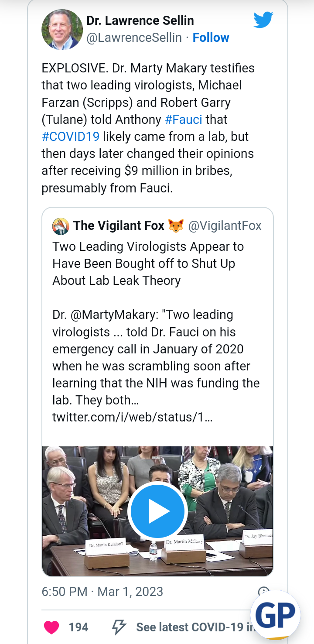314x644 pixels.
Task: Click the Twitter bird logo
Action: 263,20
